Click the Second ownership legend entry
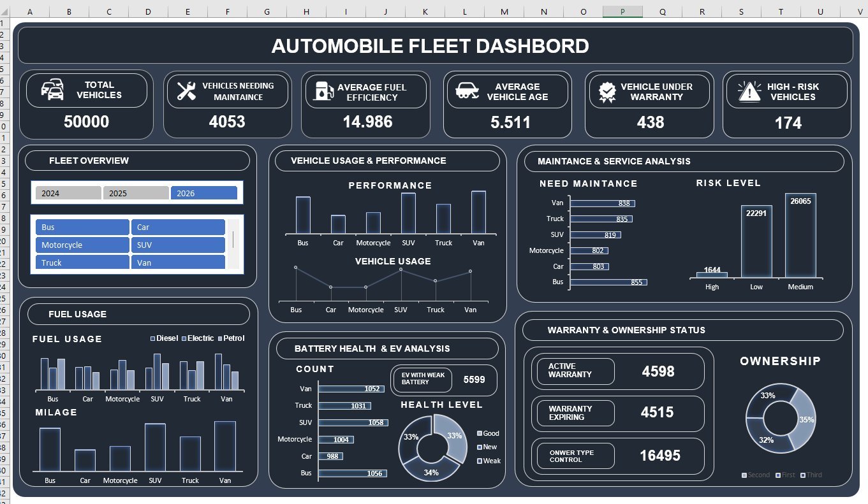 [x=756, y=475]
